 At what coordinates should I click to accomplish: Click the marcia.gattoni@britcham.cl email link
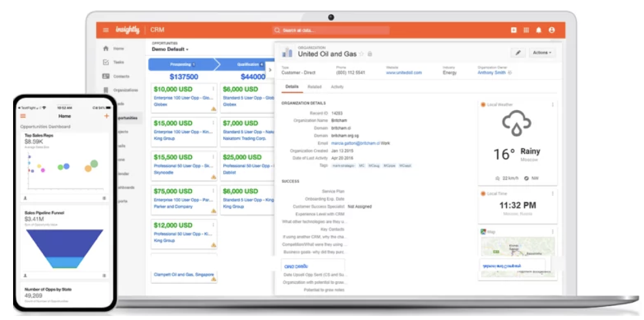[x=356, y=143]
